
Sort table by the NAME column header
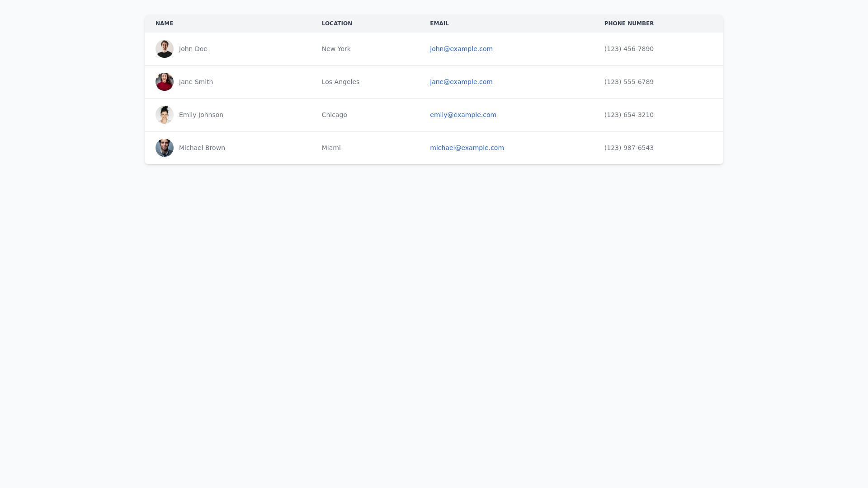coord(164,23)
